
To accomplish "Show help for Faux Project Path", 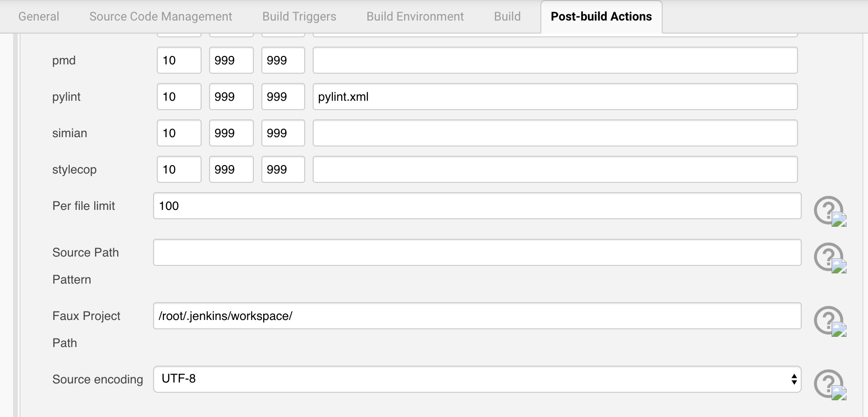I will 829,320.
